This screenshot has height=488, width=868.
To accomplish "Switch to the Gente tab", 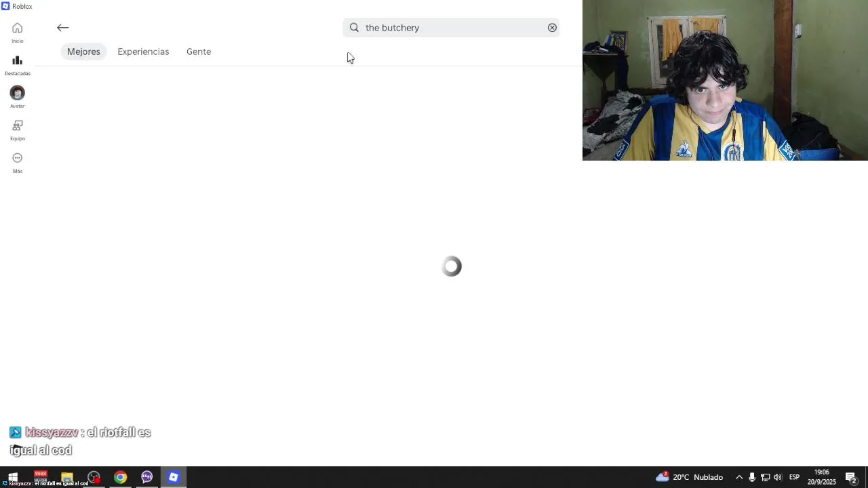I will 199,52.
